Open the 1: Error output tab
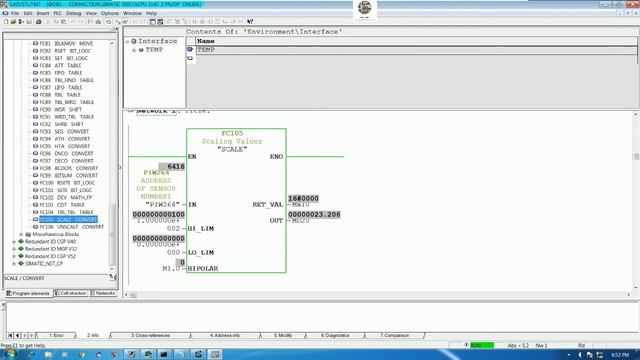Image resolution: width=640 pixels, height=360 pixels. click(56, 336)
